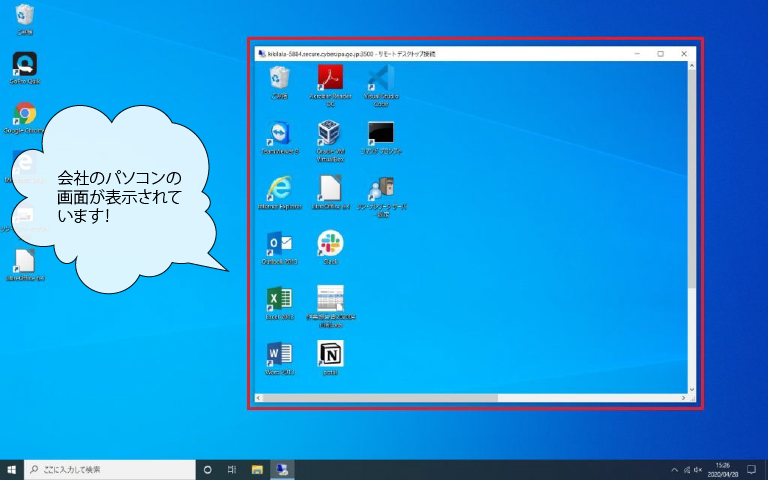
Task: Click the remote window horizontal scrollbar left arrow
Action: tap(259, 398)
